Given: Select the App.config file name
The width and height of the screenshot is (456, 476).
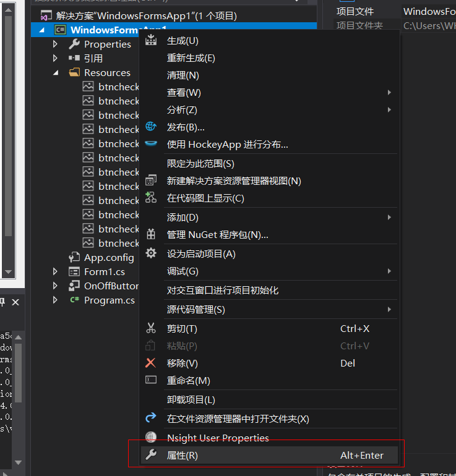Looking at the screenshot, I should [x=109, y=257].
